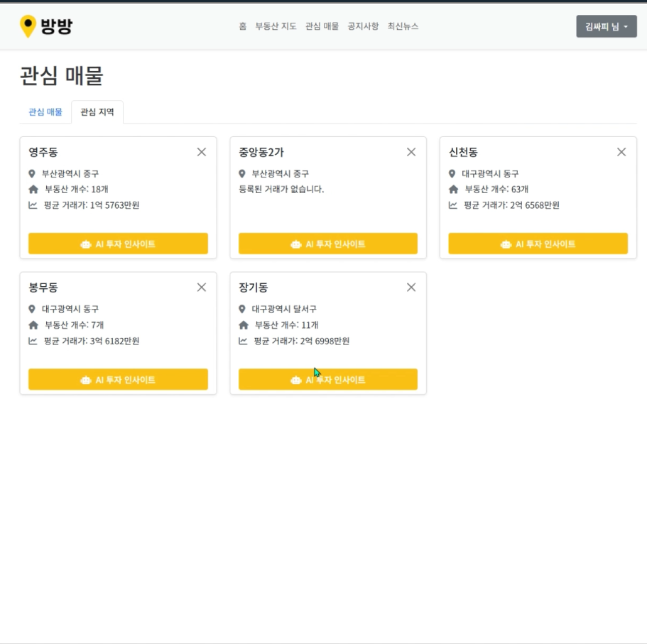This screenshot has width=647, height=644.
Task: Click the 방방 yellow pin logo
Action: 28,26
